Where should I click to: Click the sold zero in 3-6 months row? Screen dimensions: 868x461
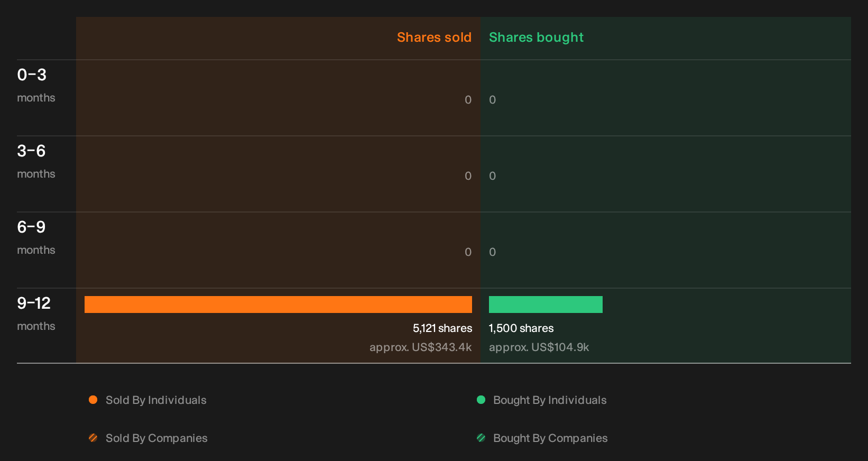pos(468,176)
